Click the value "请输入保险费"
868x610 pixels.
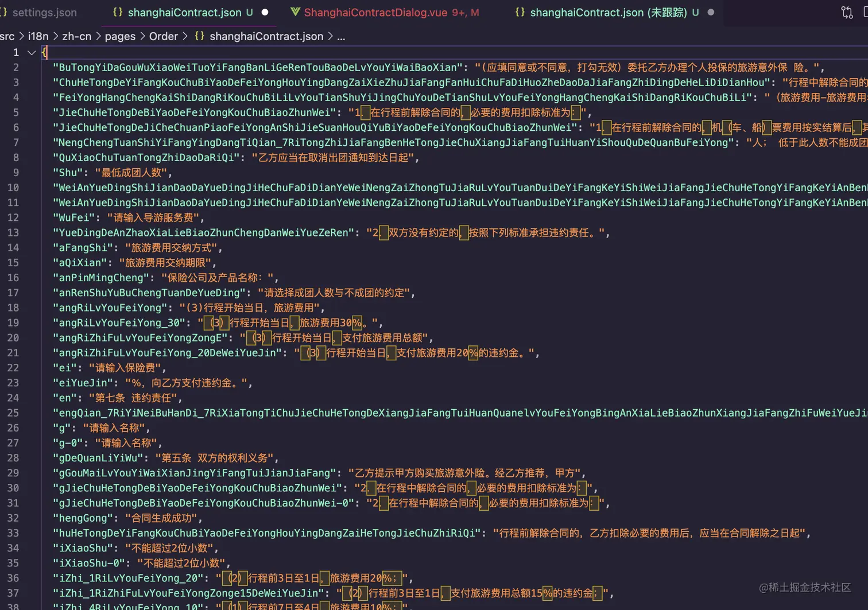point(125,367)
